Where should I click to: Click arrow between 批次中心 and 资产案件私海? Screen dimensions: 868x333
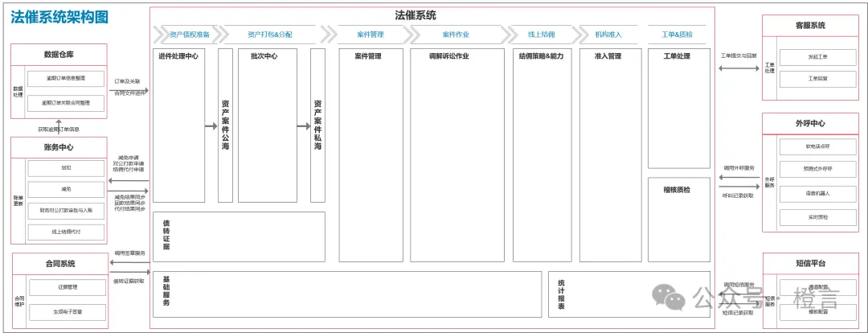pyautogui.click(x=303, y=125)
